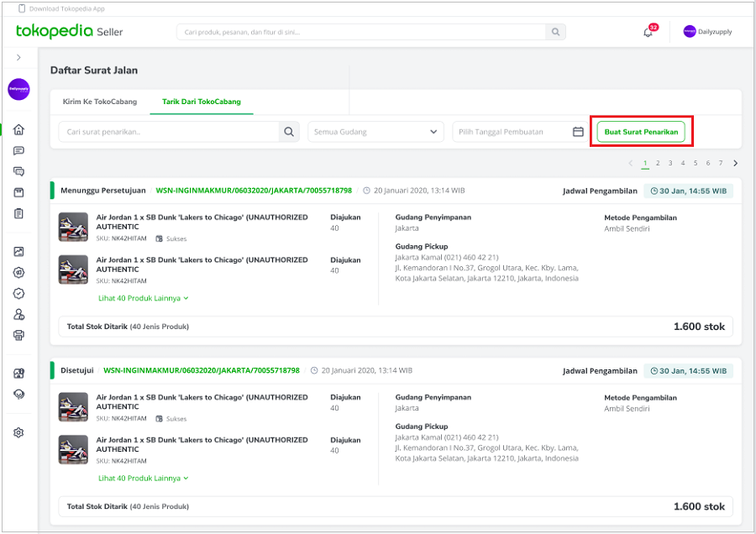Open the Home icon in sidebar
Screen dimensions: 756x534
(x=18, y=129)
